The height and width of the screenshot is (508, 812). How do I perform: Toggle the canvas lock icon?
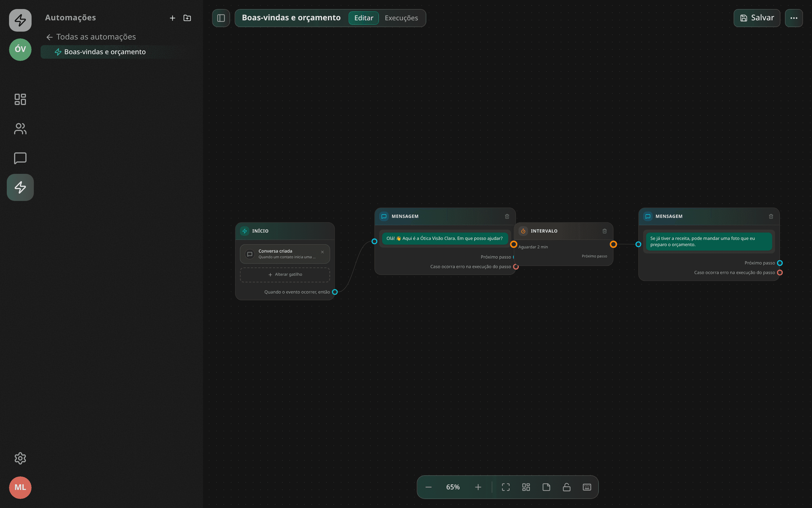point(567,487)
